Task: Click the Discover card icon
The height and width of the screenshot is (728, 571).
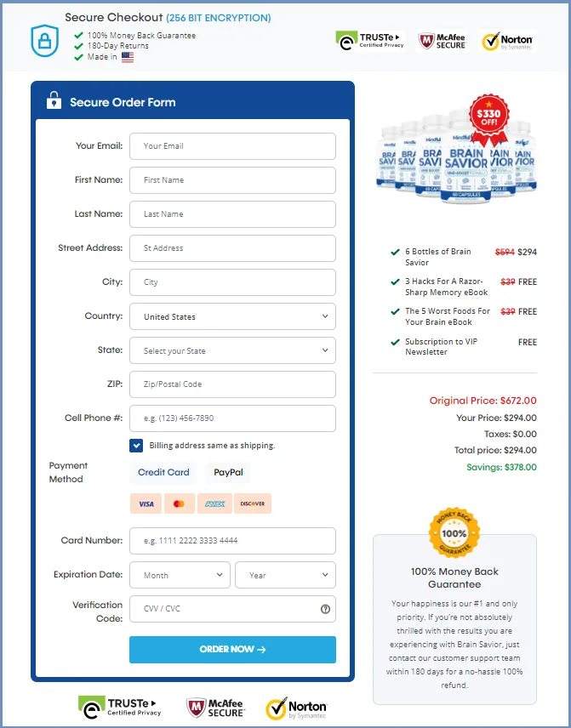Action: [x=252, y=503]
